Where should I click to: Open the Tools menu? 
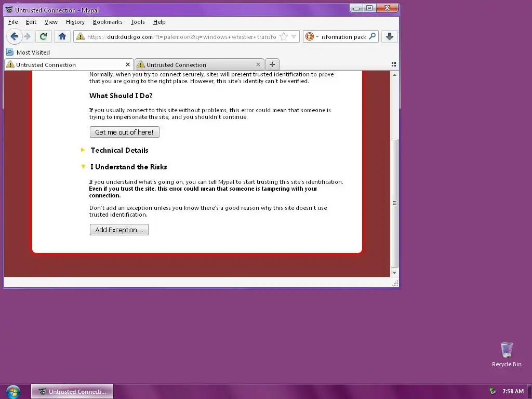[137, 22]
